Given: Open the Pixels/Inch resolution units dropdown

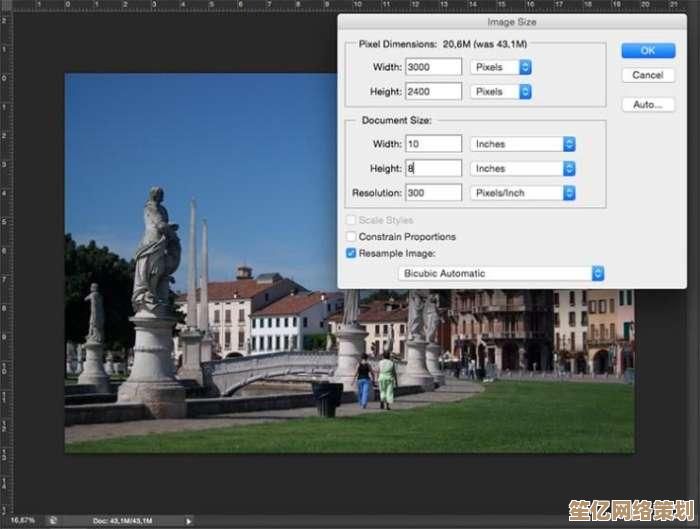Looking at the screenshot, I should pos(522,193).
